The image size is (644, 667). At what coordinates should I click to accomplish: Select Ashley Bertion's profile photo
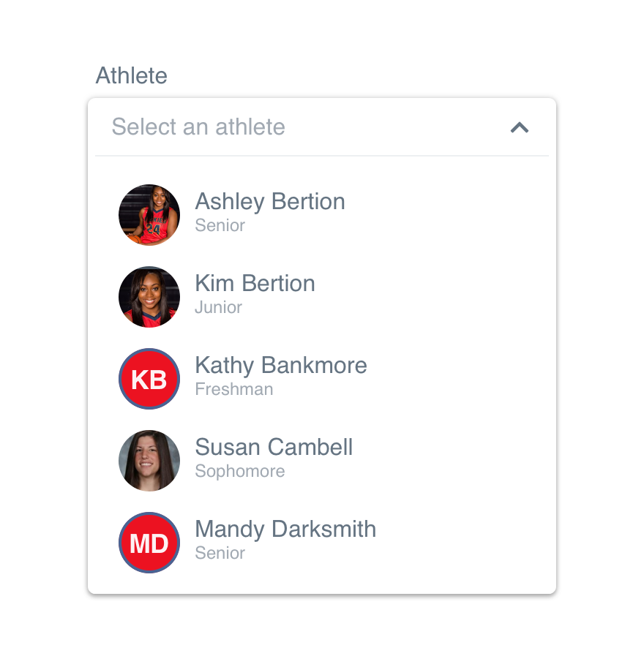149,215
